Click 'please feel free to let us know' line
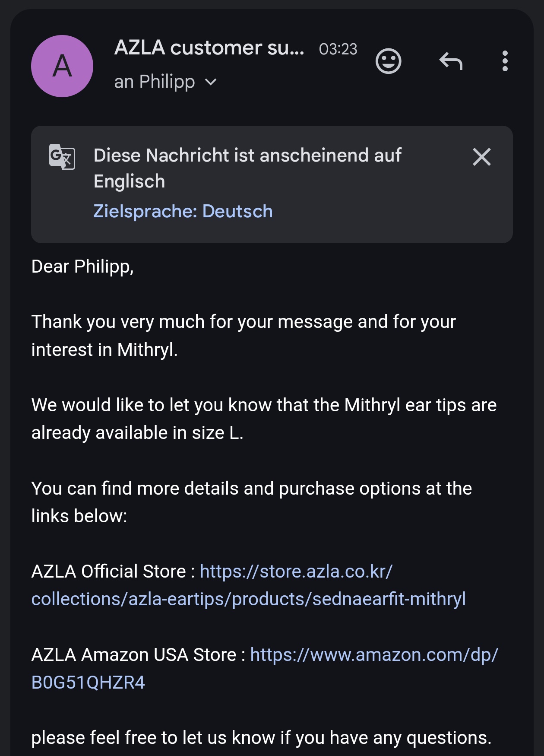This screenshot has width=544, height=756. 261,738
